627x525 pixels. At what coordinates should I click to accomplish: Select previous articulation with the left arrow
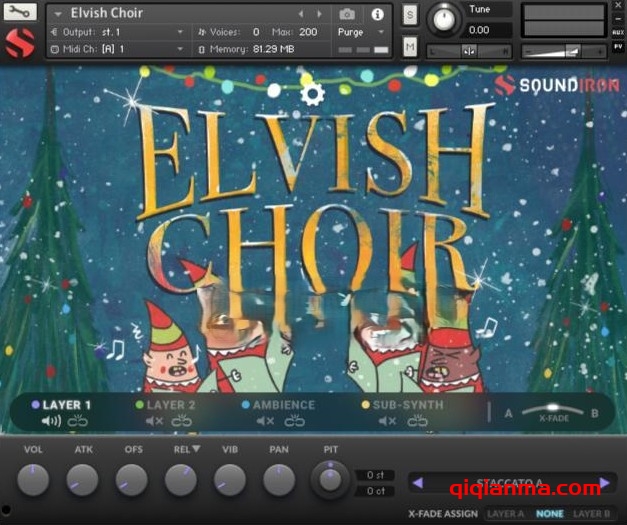pyautogui.click(x=418, y=483)
